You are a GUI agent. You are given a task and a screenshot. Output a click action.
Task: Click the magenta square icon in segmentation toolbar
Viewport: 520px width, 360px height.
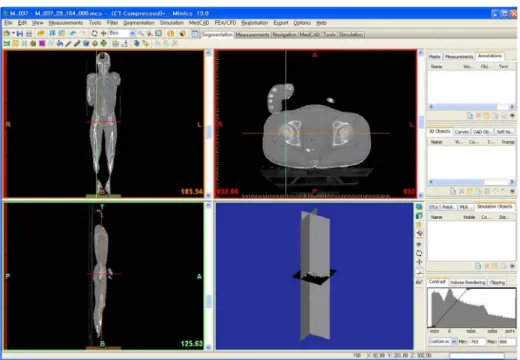[42, 43]
